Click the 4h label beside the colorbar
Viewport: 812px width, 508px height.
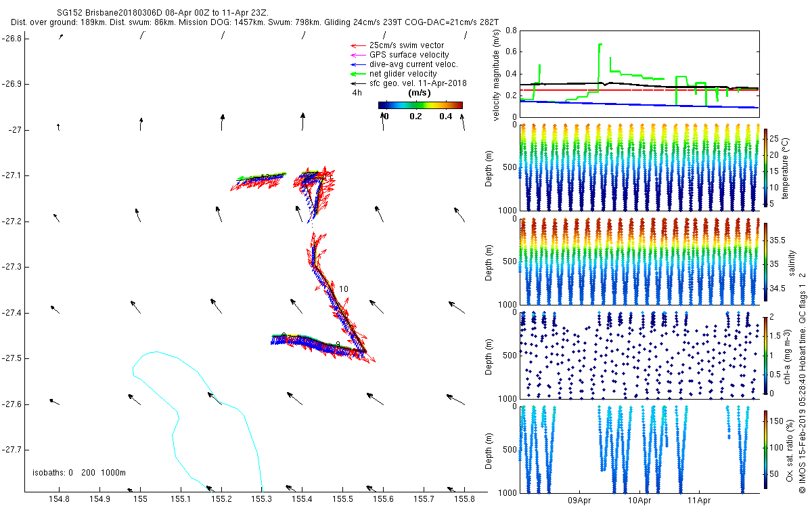(x=357, y=93)
